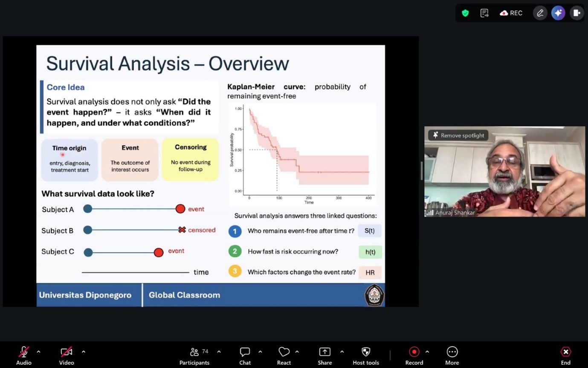588x368 pixels.
Task: Select Anuraj Shankar's video thumbnail
Action: point(504,172)
